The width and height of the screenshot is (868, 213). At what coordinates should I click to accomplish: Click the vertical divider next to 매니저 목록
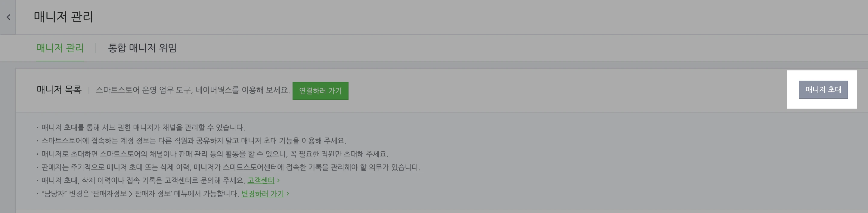click(x=88, y=90)
